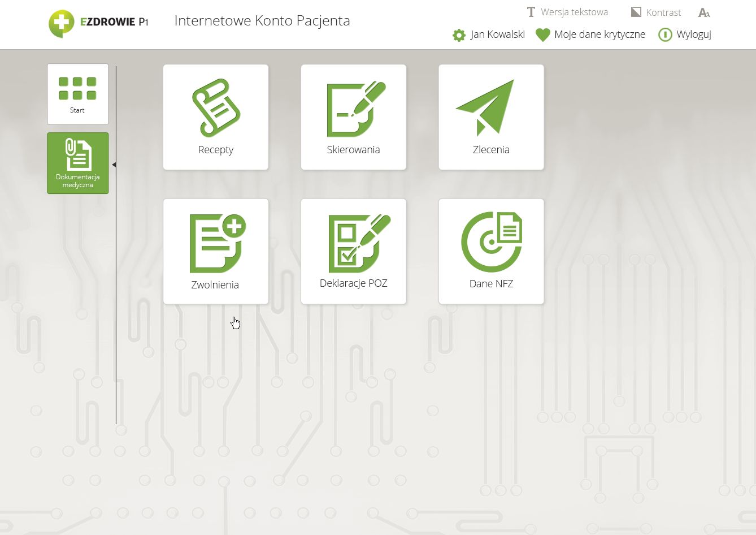Switch to Wersja tekstowa
Screen dimensions: 756x535
coord(567,12)
